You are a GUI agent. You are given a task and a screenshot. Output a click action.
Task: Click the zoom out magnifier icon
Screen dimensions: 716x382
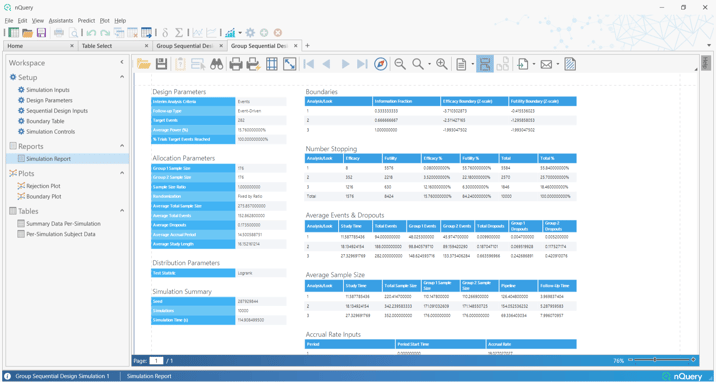pos(400,64)
